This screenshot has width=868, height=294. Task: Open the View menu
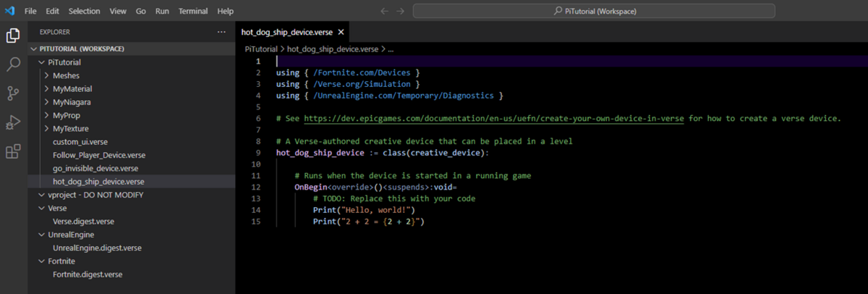pyautogui.click(x=119, y=12)
